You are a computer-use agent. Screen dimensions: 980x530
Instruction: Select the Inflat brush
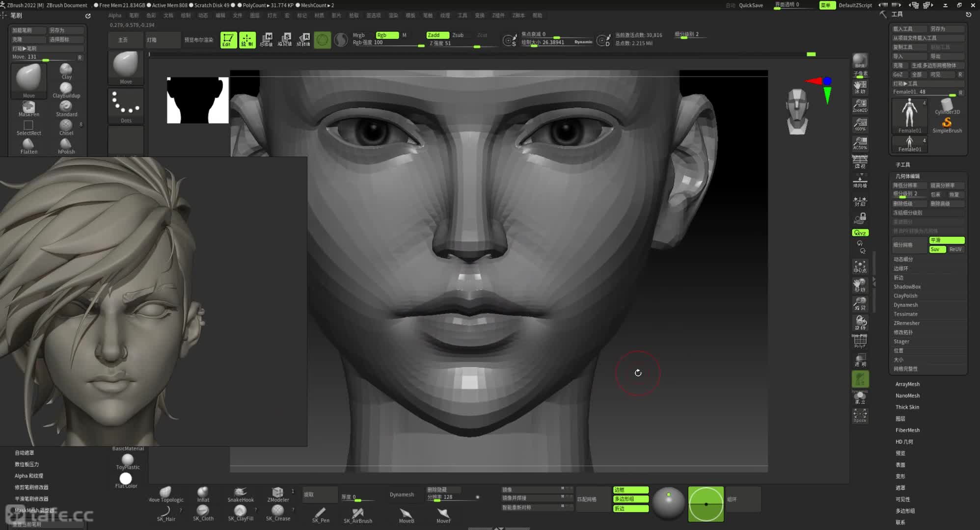[203, 494]
